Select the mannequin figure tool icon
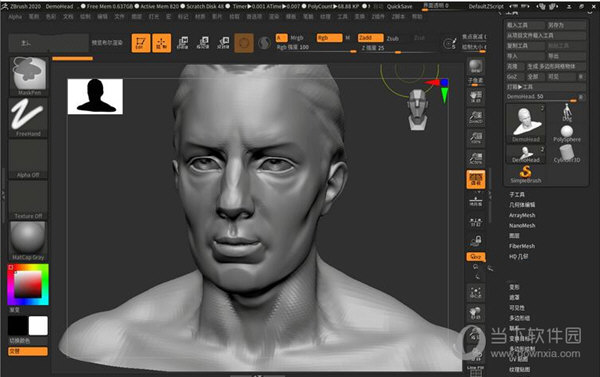 (x=567, y=113)
